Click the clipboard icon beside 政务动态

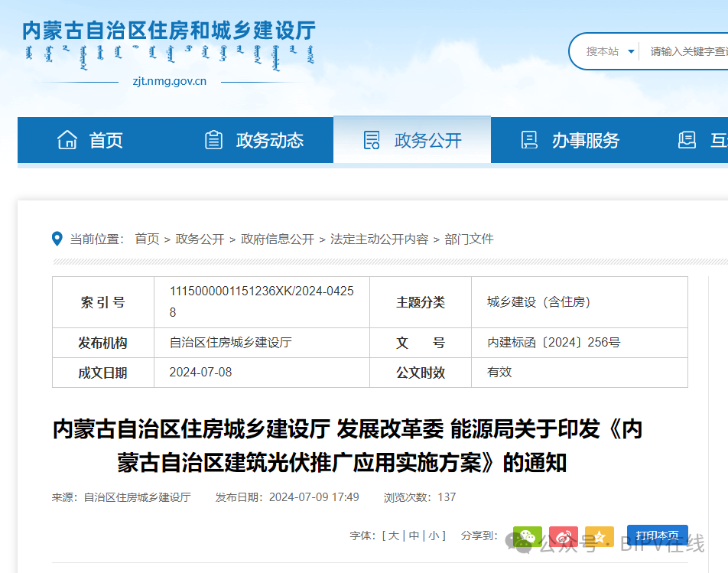click(x=213, y=140)
